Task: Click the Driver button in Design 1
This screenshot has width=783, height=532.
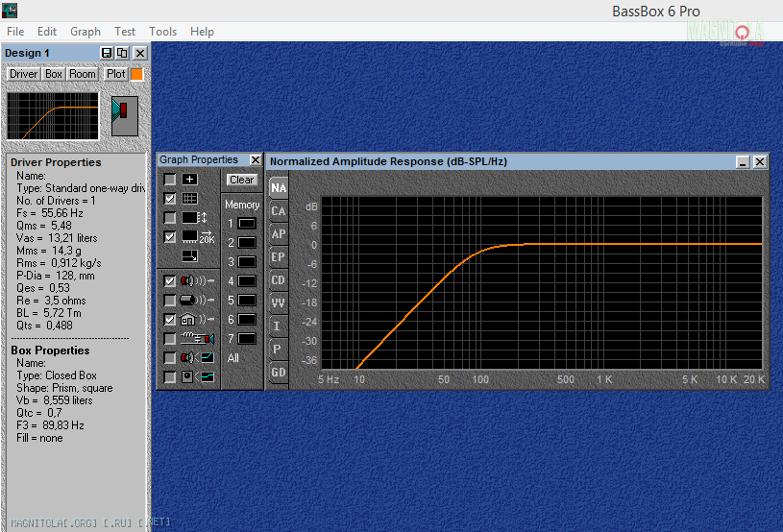Action: click(23, 74)
